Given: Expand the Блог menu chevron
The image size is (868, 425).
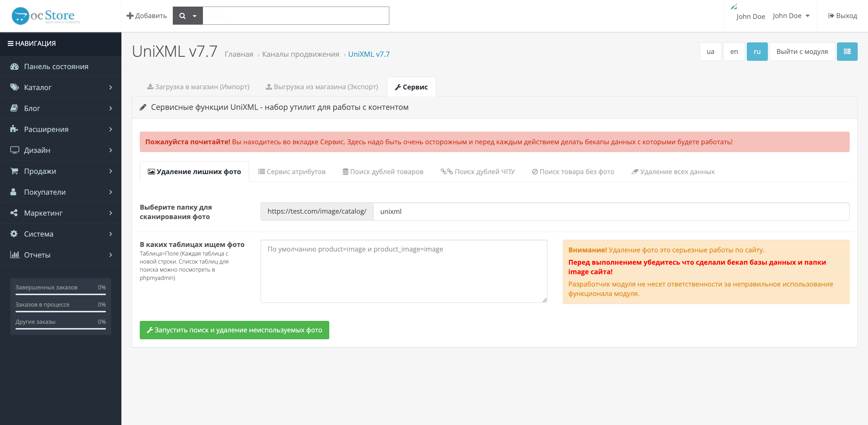Looking at the screenshot, I should point(111,108).
